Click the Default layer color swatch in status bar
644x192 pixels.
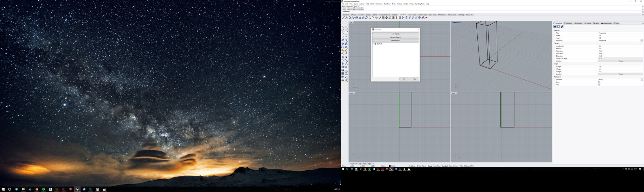point(389,166)
